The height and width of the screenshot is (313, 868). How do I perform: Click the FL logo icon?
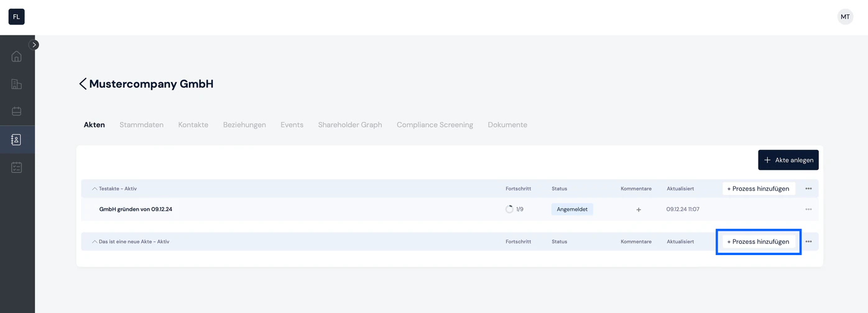point(16,17)
